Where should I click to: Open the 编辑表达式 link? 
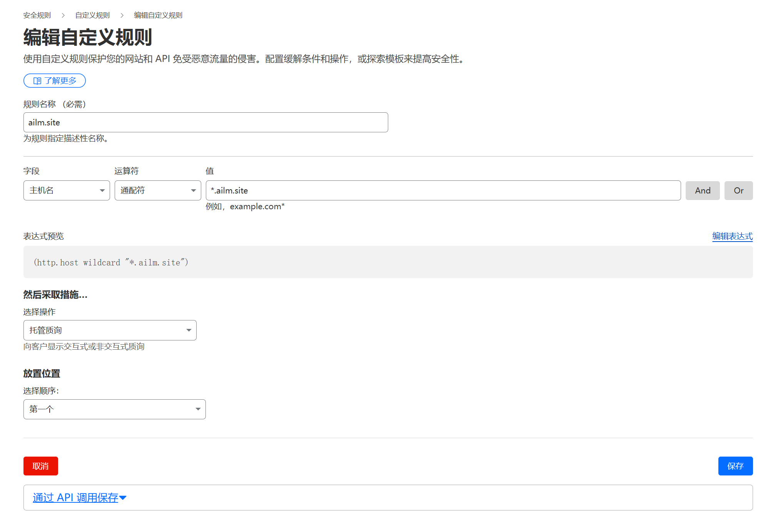[x=732, y=236]
